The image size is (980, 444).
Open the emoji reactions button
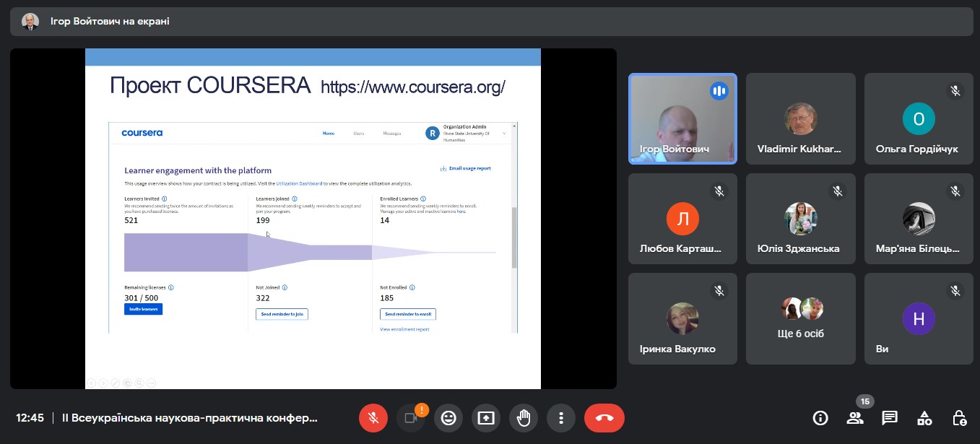tap(448, 417)
